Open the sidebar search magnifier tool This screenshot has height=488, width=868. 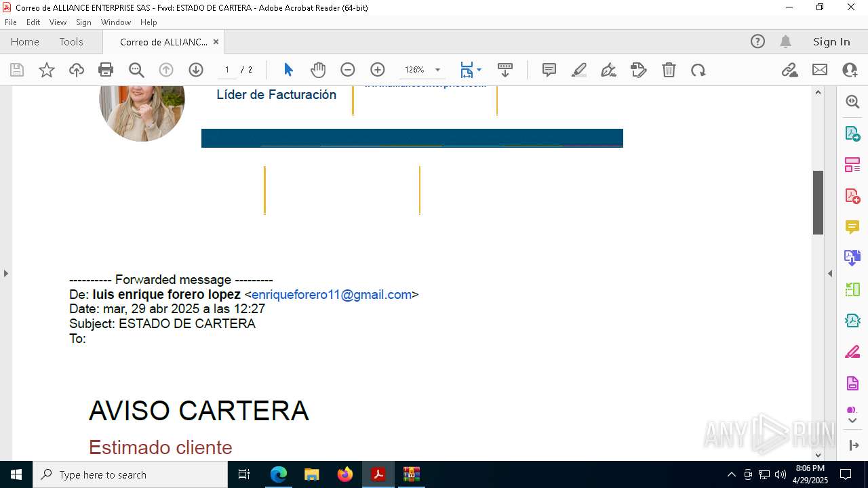point(852,102)
